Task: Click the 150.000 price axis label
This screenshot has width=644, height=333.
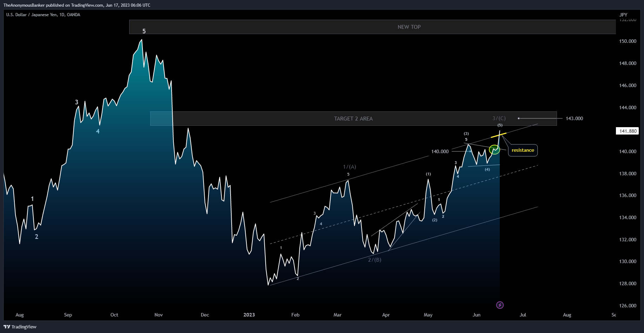Action: click(628, 41)
